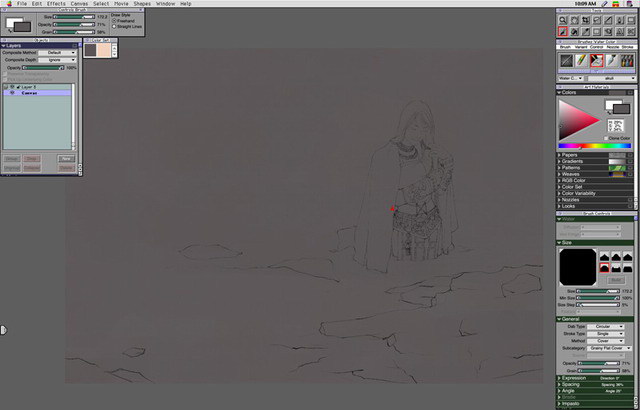Click the Collapse button

click(x=31, y=168)
